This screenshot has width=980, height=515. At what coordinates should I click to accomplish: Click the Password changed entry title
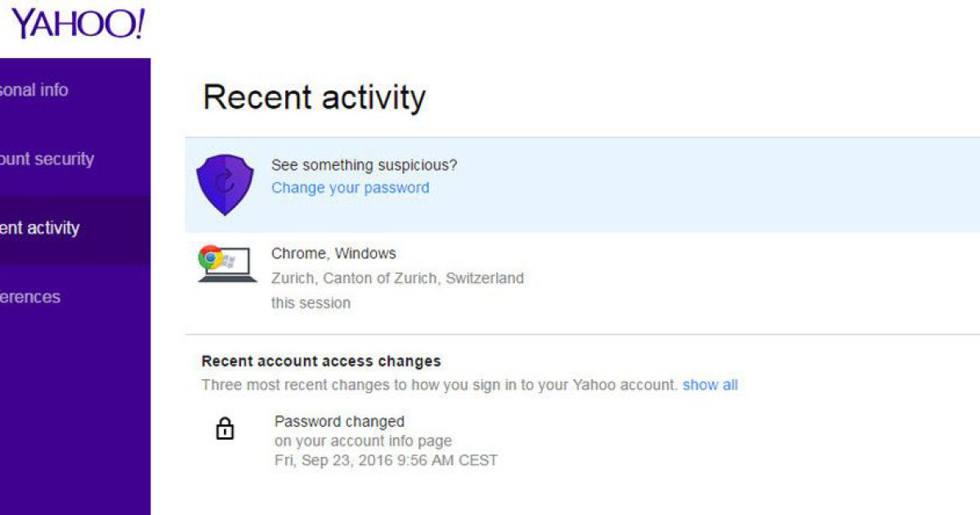pyautogui.click(x=339, y=421)
